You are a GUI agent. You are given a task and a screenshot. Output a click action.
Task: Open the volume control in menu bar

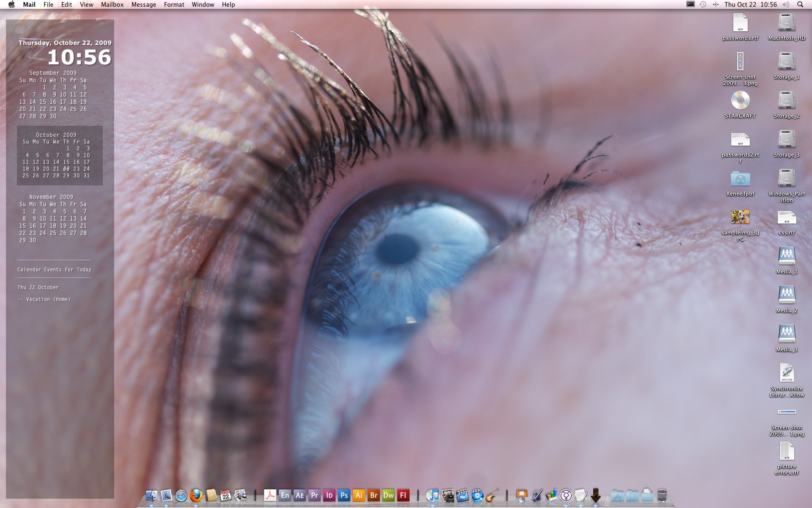pyautogui.click(x=785, y=5)
